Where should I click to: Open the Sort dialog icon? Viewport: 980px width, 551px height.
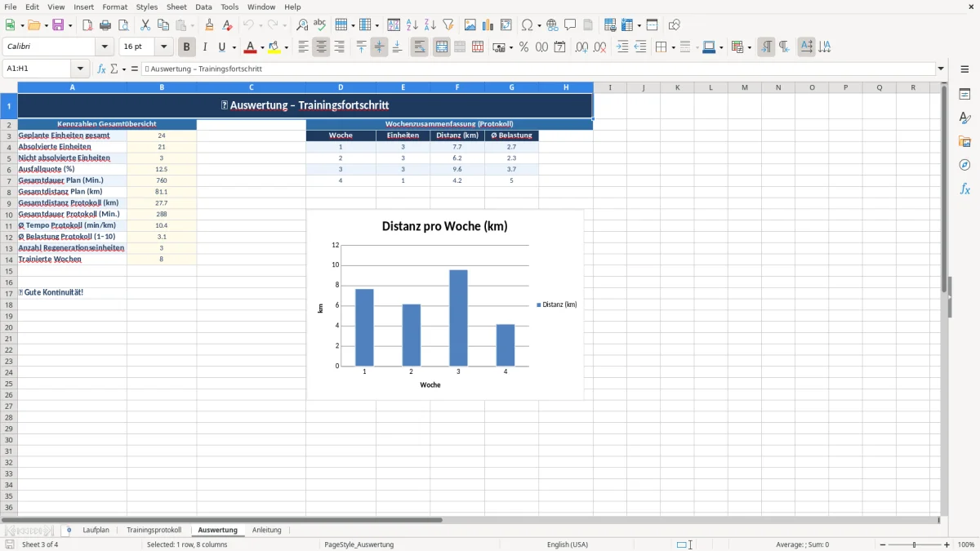click(x=394, y=25)
